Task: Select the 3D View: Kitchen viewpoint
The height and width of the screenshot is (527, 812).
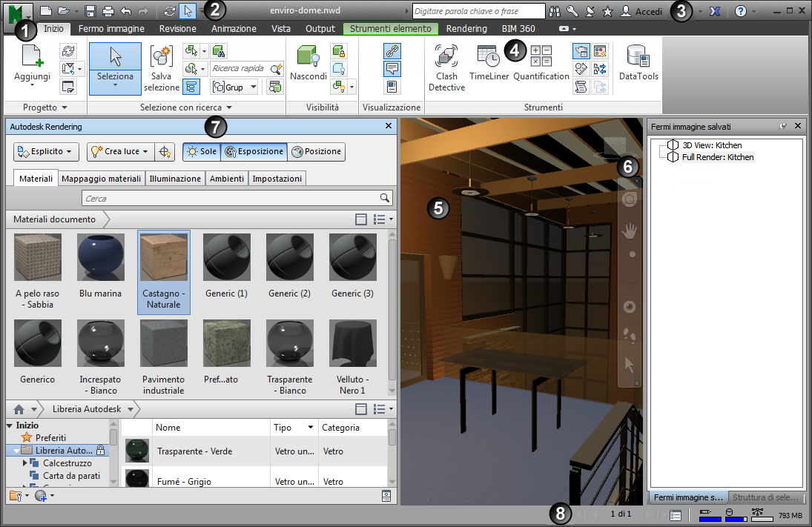Action: point(712,145)
